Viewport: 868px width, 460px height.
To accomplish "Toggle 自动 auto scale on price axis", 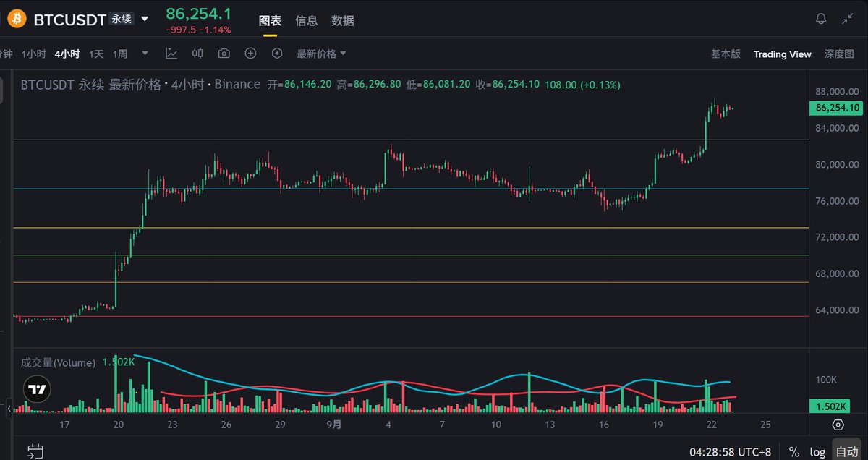I will coord(846,452).
